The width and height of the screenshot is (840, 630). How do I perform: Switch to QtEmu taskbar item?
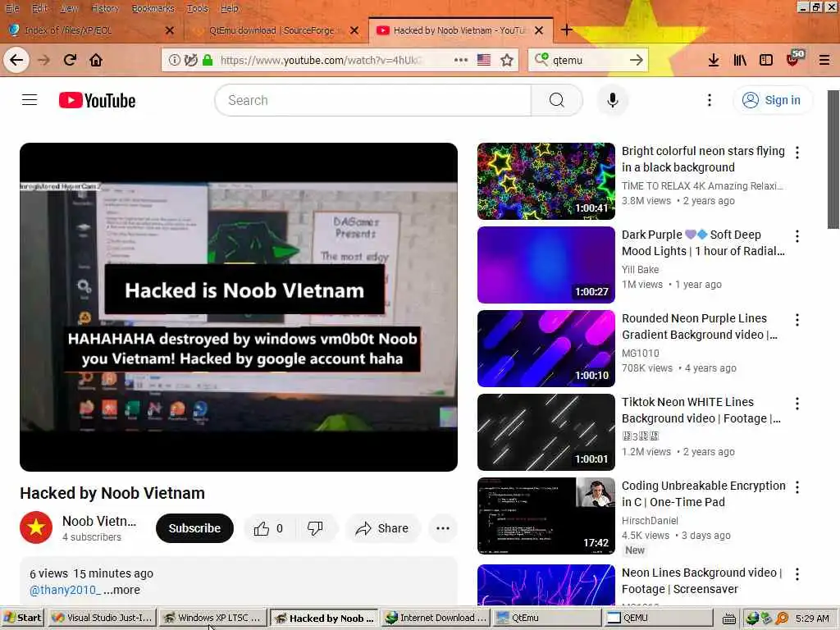(546, 619)
